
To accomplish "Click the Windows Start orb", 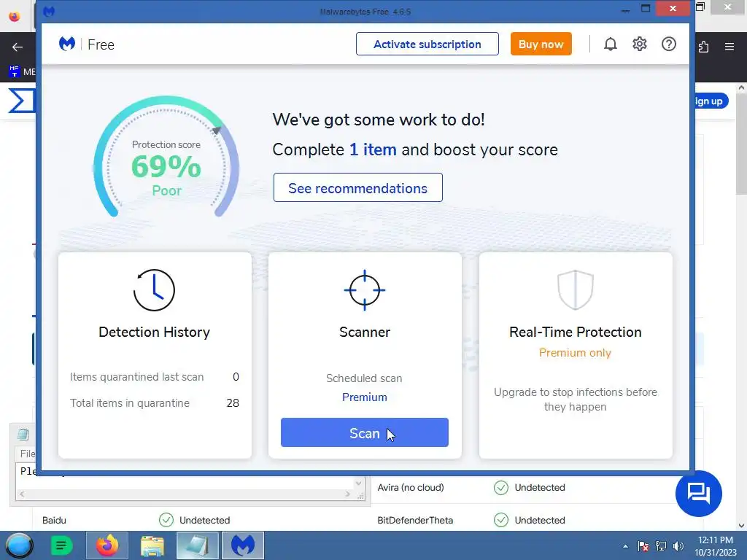I will pyautogui.click(x=20, y=545).
